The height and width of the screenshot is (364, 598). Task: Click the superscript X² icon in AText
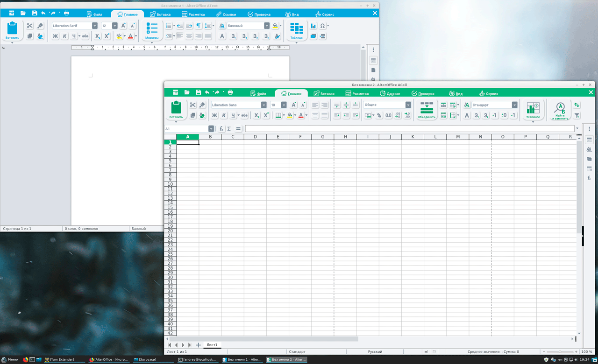click(107, 36)
